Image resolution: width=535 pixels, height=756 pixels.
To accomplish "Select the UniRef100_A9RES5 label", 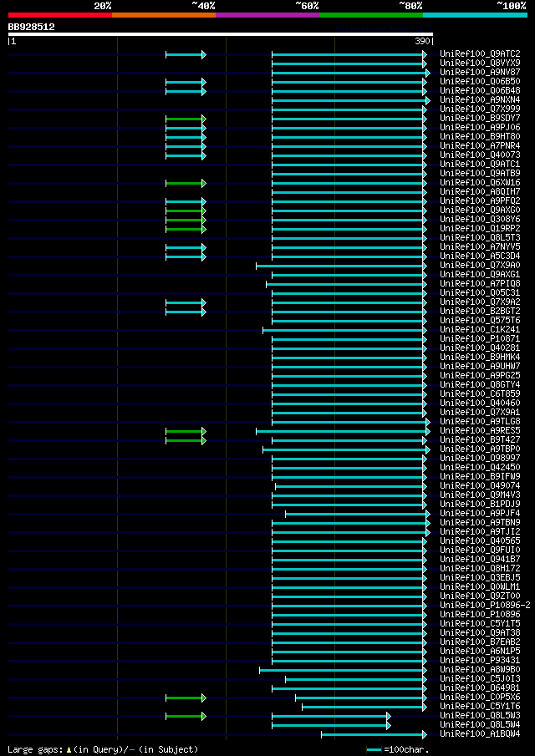I will tap(480, 430).
